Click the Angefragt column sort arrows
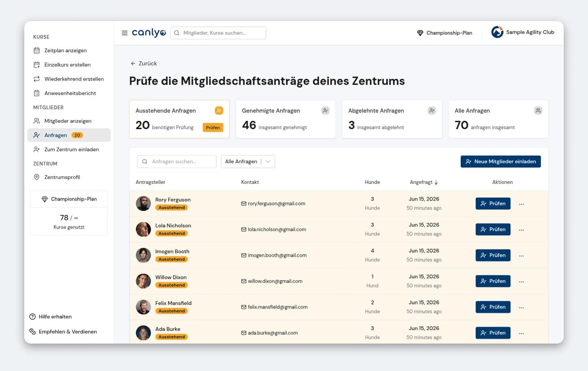Viewport: 588px width, 371px height. [x=436, y=183]
